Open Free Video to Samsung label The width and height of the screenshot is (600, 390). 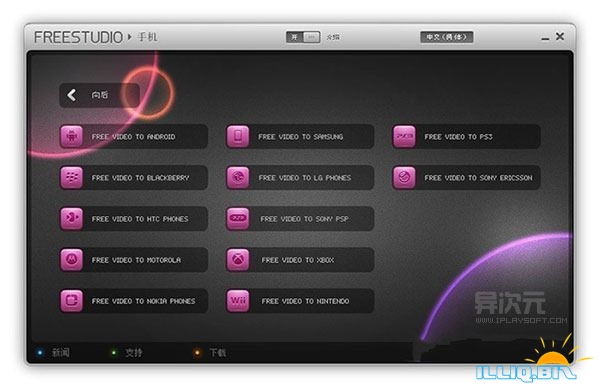(301, 137)
